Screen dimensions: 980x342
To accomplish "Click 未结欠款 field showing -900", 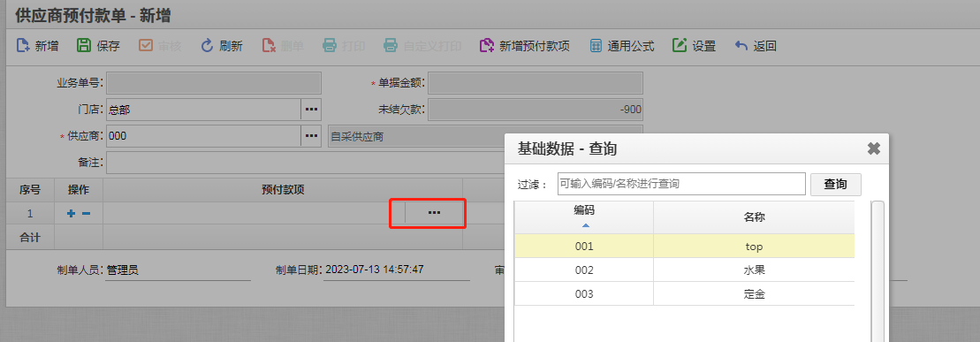I will (x=535, y=110).
